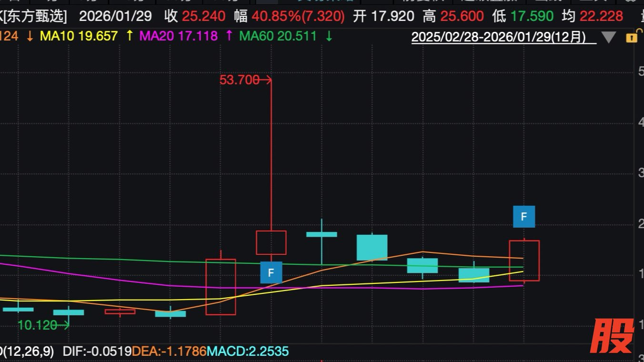Open the date range dropdown triangle
644x362 pixels.
coord(609,37)
